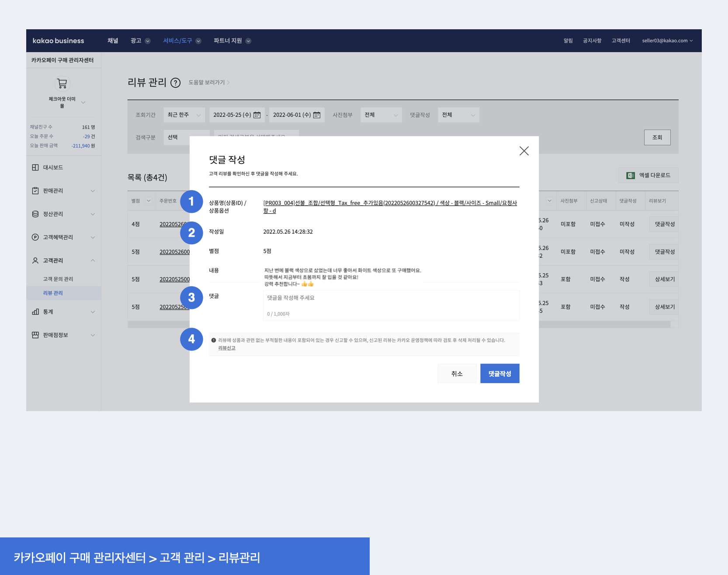Click the kakao business logo

point(58,41)
